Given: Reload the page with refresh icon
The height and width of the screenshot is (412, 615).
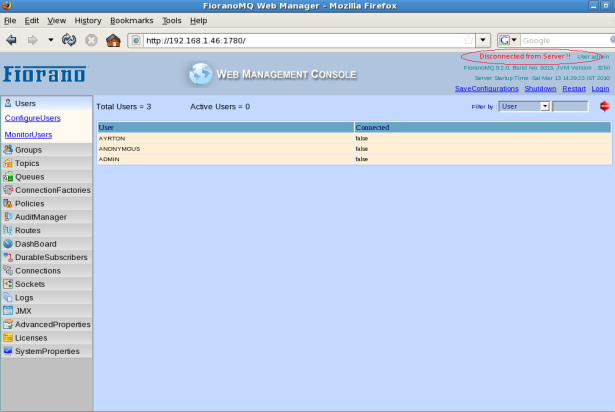Looking at the screenshot, I should 69,40.
